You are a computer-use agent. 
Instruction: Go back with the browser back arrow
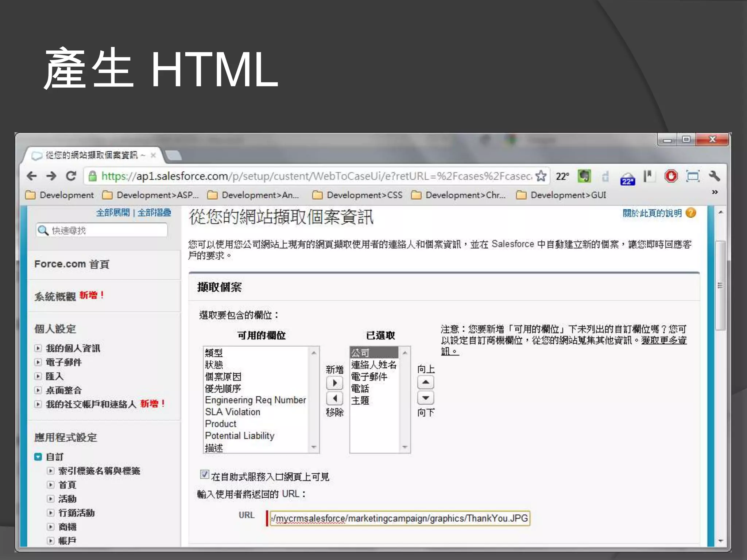(x=32, y=176)
